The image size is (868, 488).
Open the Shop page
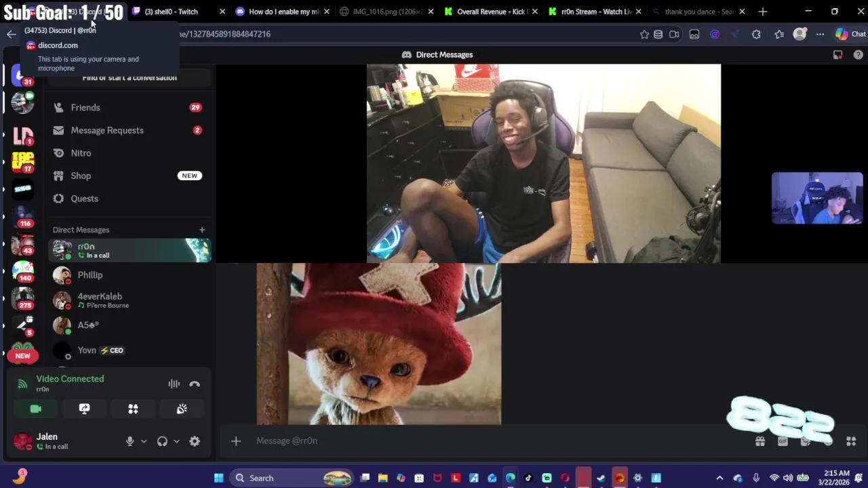(x=129, y=176)
